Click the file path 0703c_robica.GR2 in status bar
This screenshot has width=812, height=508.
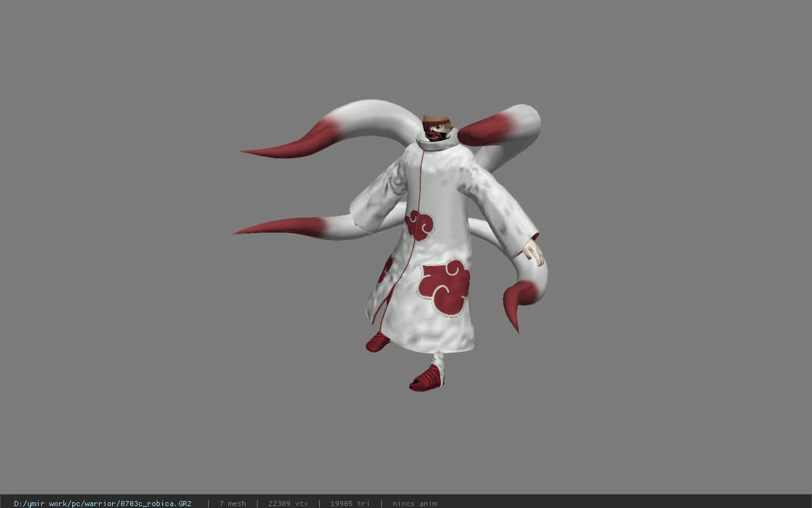tap(103, 504)
